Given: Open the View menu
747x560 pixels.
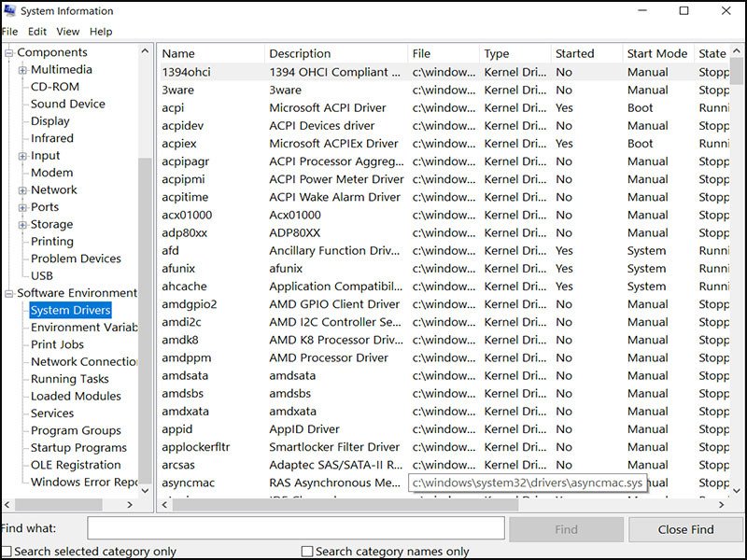Looking at the screenshot, I should (67, 31).
